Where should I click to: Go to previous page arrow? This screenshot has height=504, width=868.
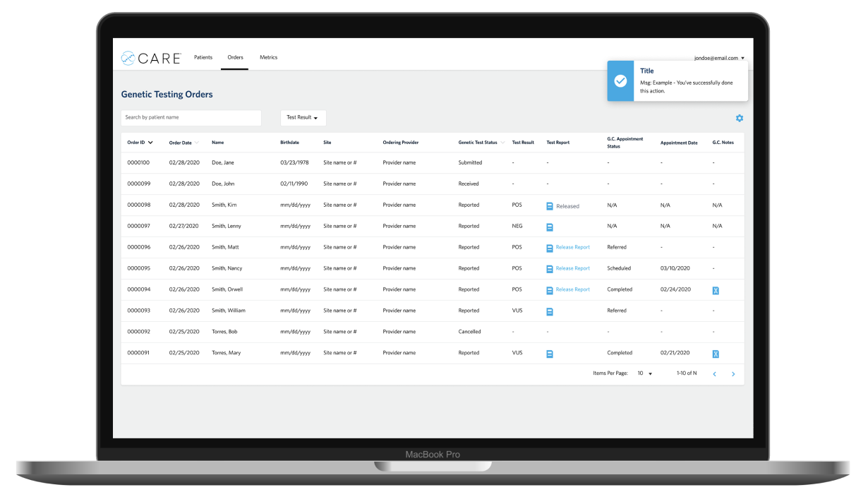[714, 373]
